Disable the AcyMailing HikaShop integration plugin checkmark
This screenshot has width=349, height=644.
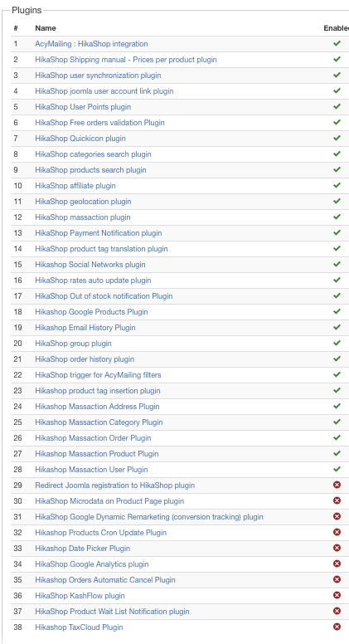337,43
